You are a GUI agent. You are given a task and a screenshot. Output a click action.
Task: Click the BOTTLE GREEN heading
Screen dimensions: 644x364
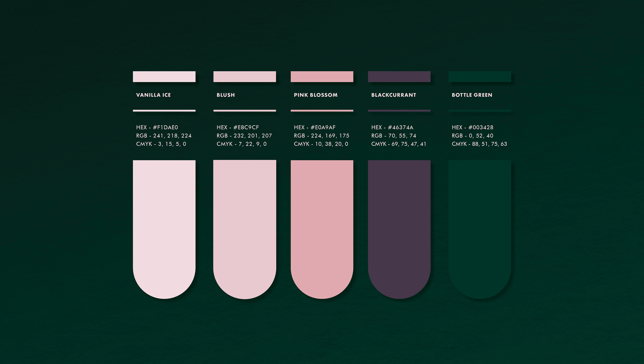click(x=472, y=95)
